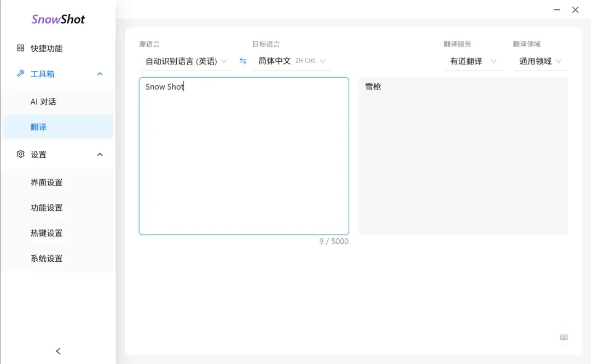Open the source language dropdown
Screen dimensions: 591x364
187,61
